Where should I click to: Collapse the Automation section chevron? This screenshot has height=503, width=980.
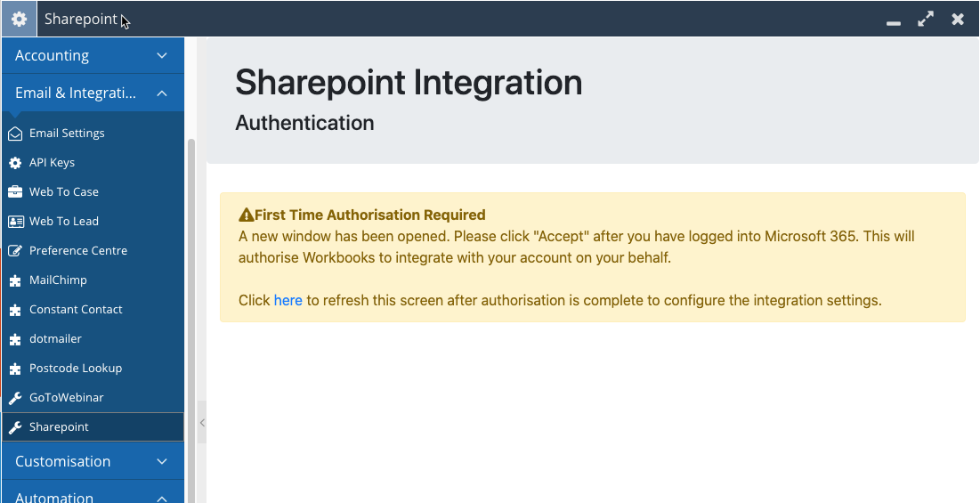162,498
